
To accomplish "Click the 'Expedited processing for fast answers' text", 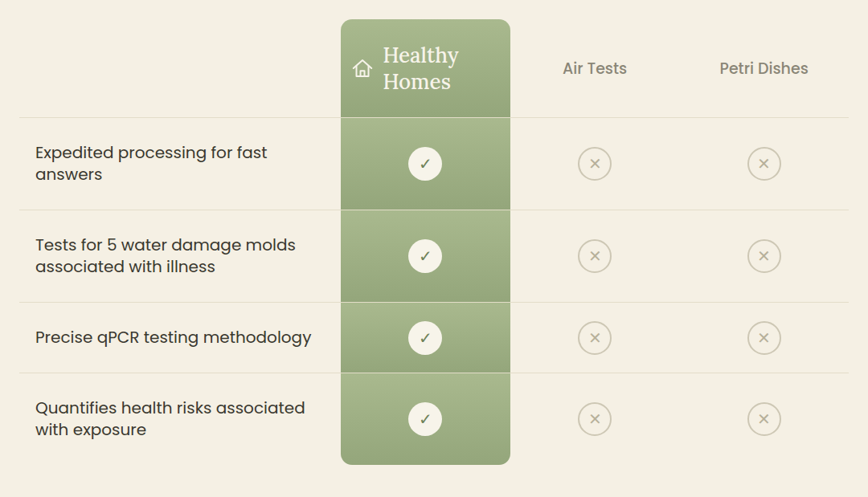I will tap(151, 163).
